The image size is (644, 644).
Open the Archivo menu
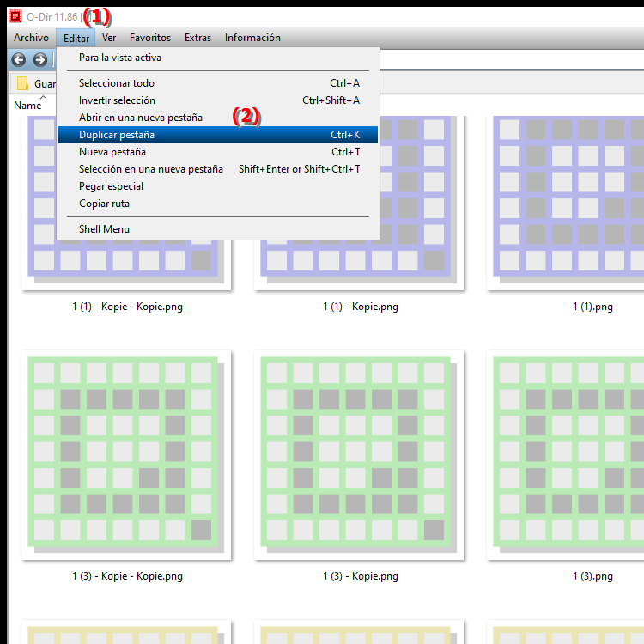click(31, 38)
